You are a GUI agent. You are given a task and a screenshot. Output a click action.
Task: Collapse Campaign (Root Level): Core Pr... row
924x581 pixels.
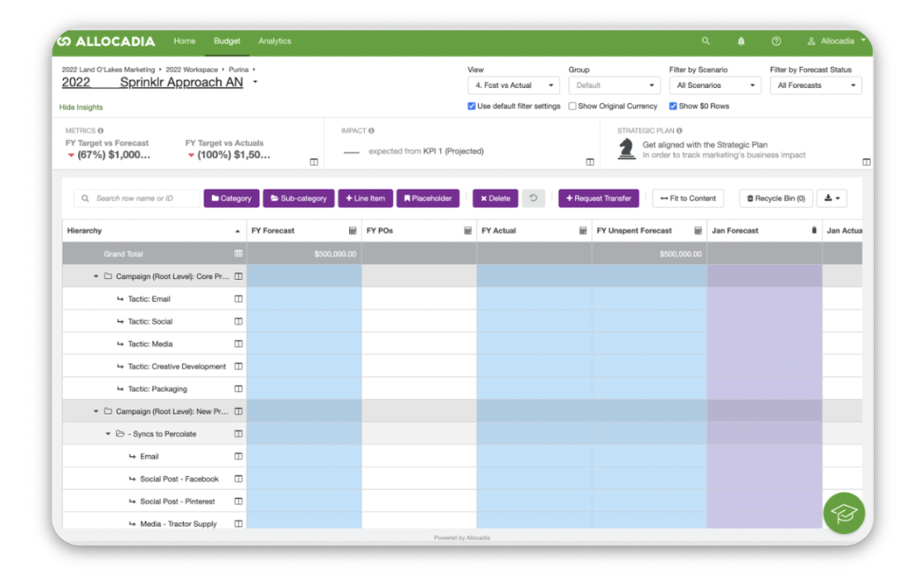coord(96,277)
